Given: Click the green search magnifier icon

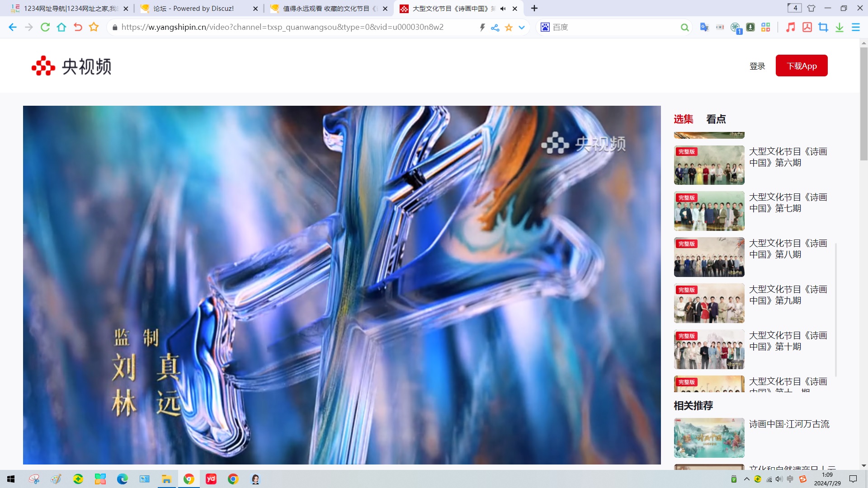Looking at the screenshot, I should 684,28.
